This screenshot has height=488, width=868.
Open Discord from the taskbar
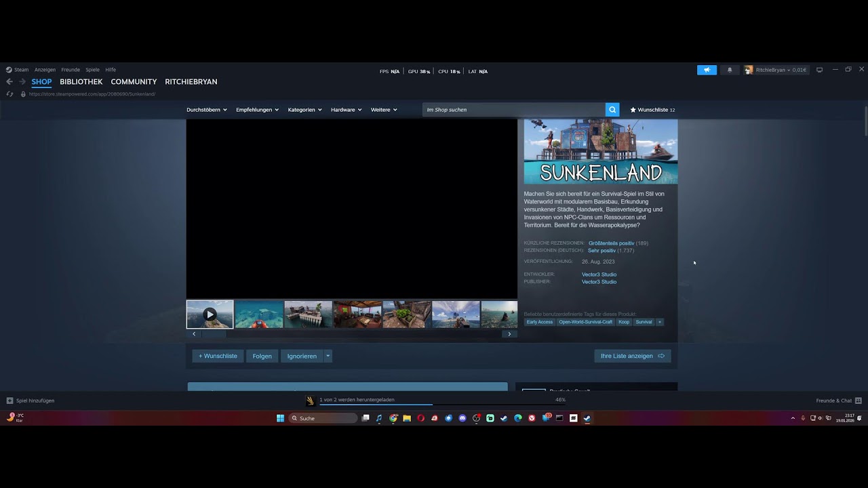coord(462,418)
